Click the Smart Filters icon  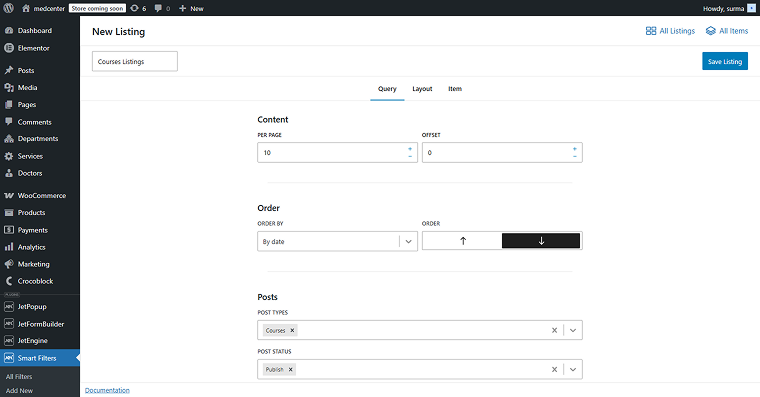click(9, 358)
